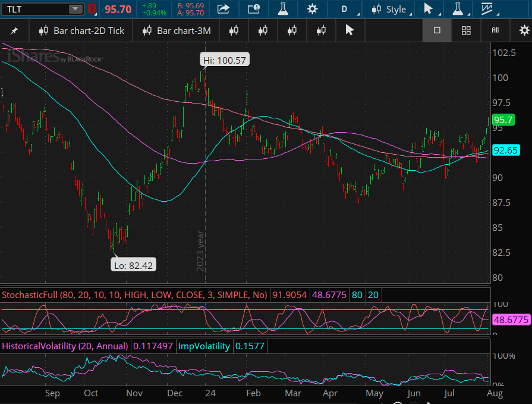Open drawing cursor tool dropdown in top toolbar
The image size is (532, 404).
429,9
